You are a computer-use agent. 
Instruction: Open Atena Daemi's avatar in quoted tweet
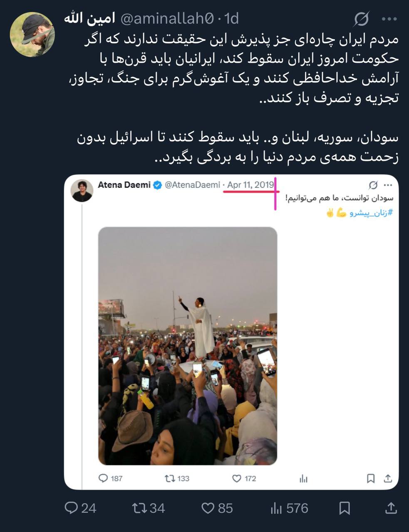point(82,191)
